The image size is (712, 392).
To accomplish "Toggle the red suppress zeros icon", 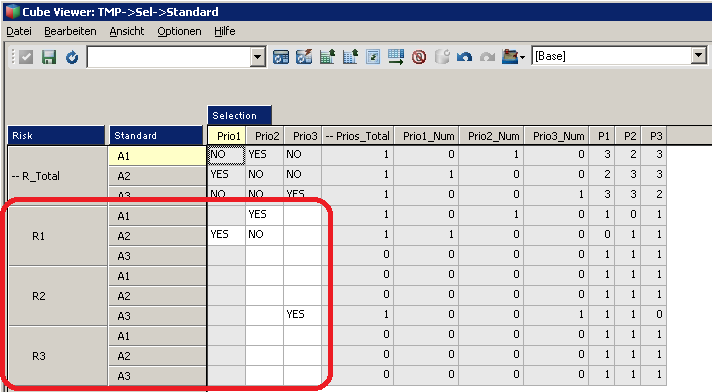I will (x=419, y=57).
